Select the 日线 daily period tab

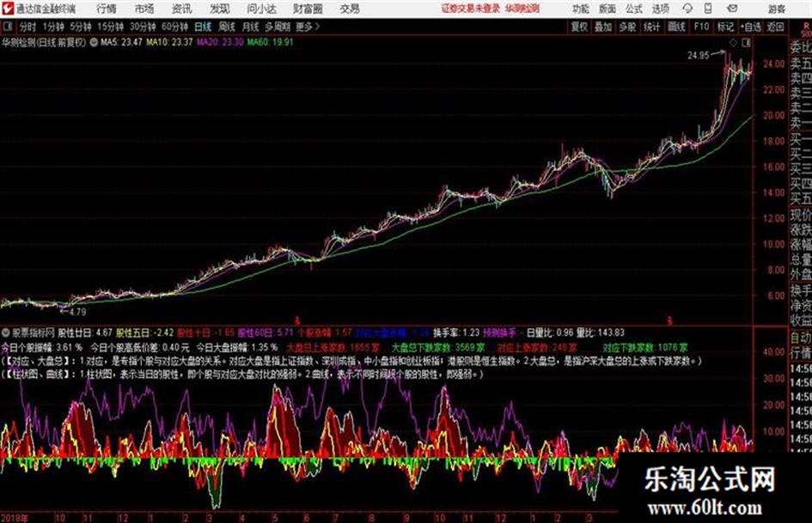[x=203, y=27]
